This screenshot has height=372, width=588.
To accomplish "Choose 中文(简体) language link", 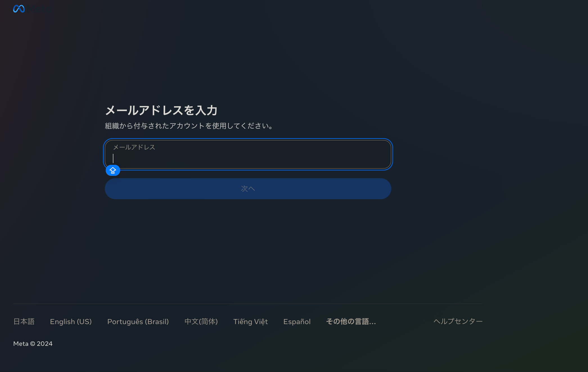I will (x=201, y=321).
